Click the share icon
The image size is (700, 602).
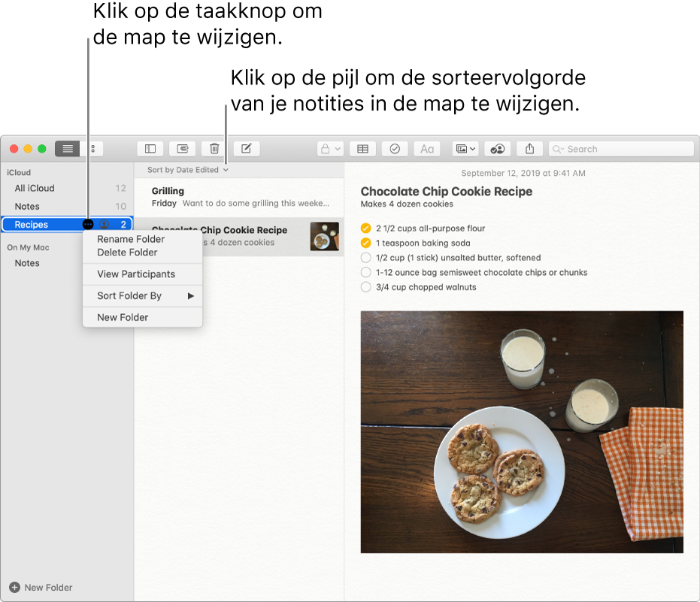pyautogui.click(x=529, y=149)
